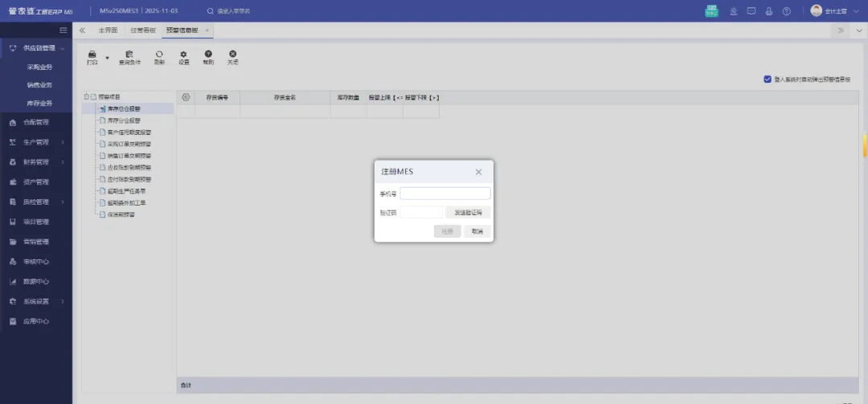The width and height of the screenshot is (868, 404).
Task: Collapse the left sidebar with the hamburger icon
Action: (x=63, y=31)
